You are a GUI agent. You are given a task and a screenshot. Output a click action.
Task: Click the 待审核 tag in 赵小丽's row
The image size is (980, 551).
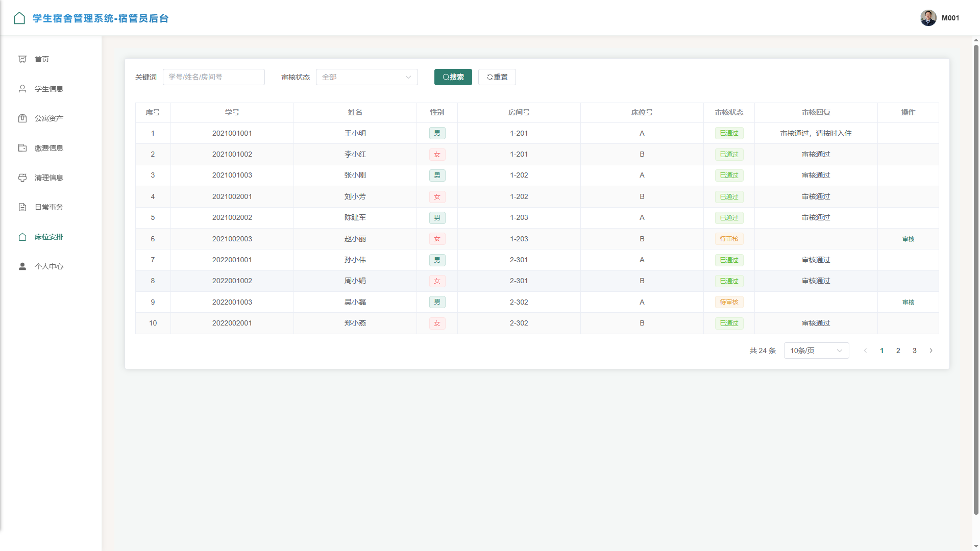pyautogui.click(x=729, y=239)
